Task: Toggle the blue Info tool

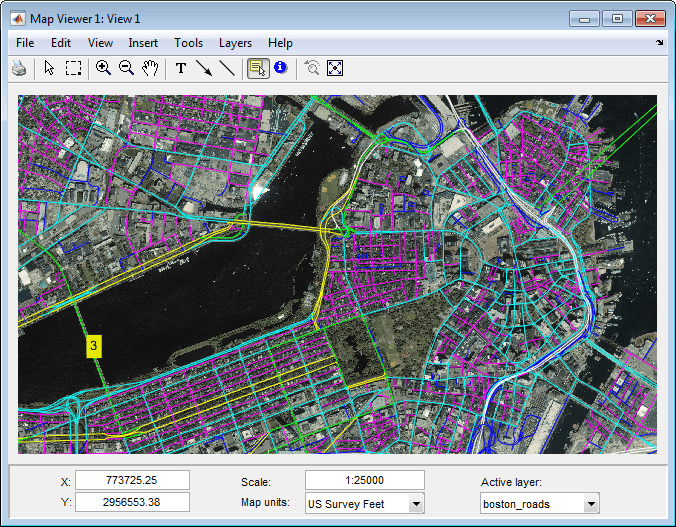Action: 280,68
